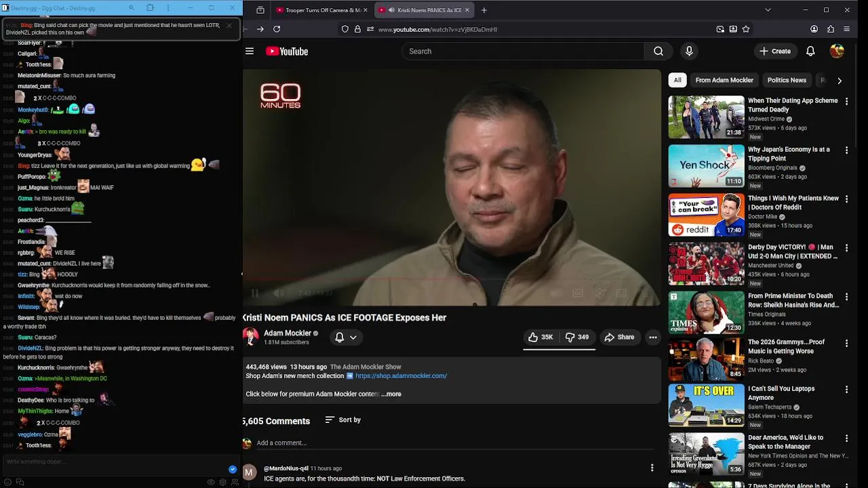Dismiss the pinned Bing message in chat

coord(229,26)
